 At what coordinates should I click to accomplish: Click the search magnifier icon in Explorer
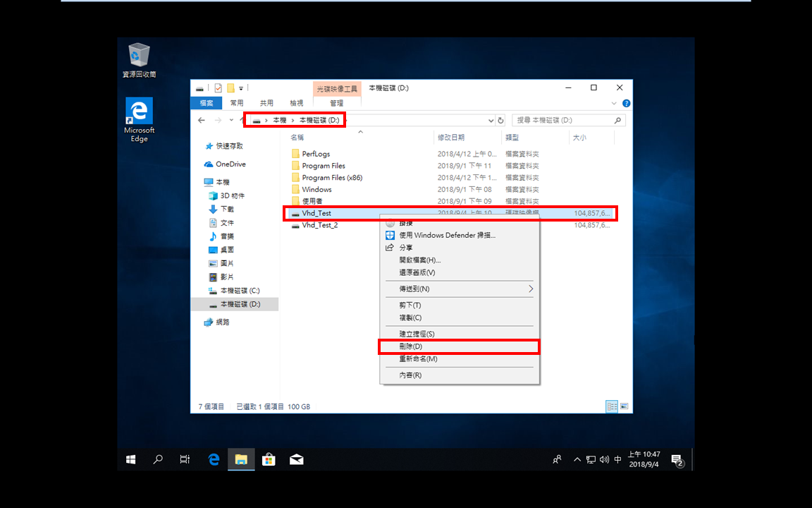coord(617,120)
